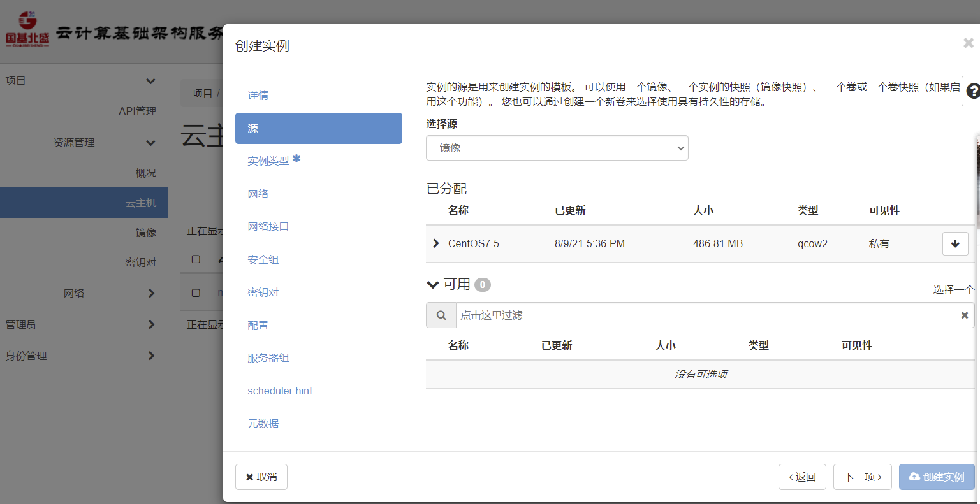Image resolution: width=980 pixels, height=504 pixels.
Task: Click the 8/9/21 5:36 PM date cell
Action: coord(590,243)
